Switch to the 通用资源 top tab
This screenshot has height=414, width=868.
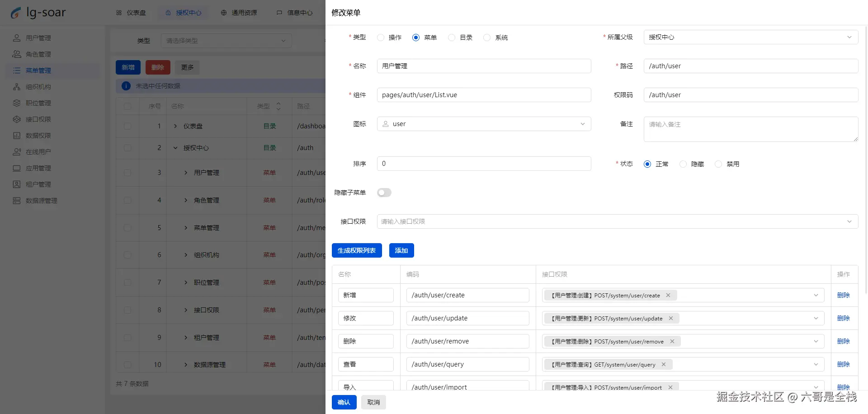pyautogui.click(x=239, y=13)
